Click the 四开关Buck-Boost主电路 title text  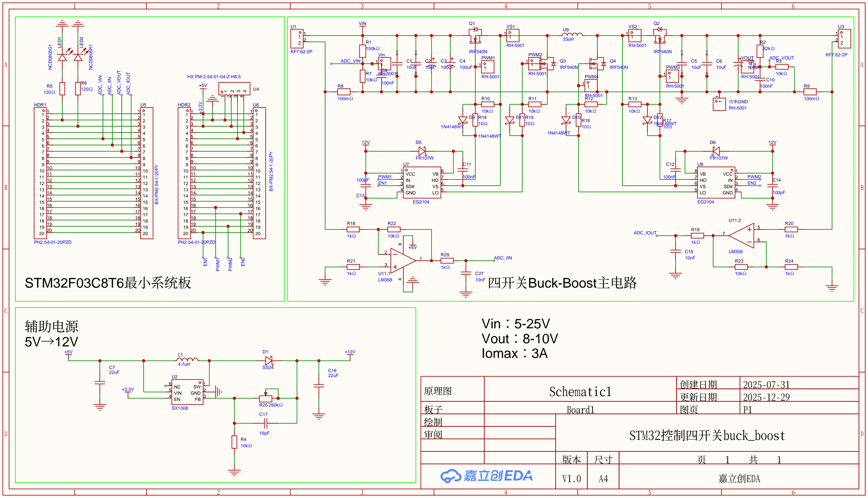click(562, 283)
